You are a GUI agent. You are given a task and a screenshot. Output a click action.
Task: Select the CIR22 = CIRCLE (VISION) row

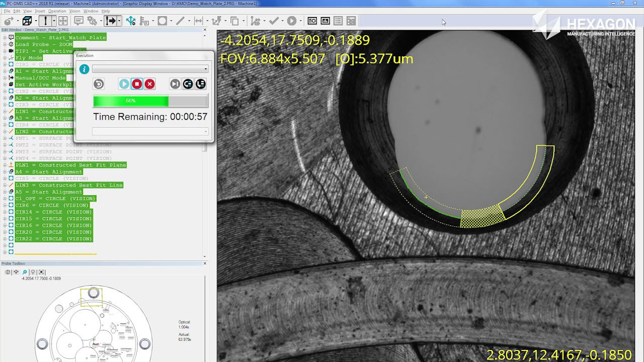(54, 239)
